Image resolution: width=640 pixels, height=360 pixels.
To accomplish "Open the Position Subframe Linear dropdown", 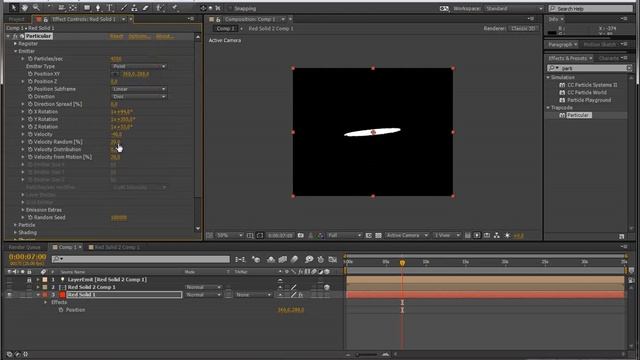I will [139, 89].
